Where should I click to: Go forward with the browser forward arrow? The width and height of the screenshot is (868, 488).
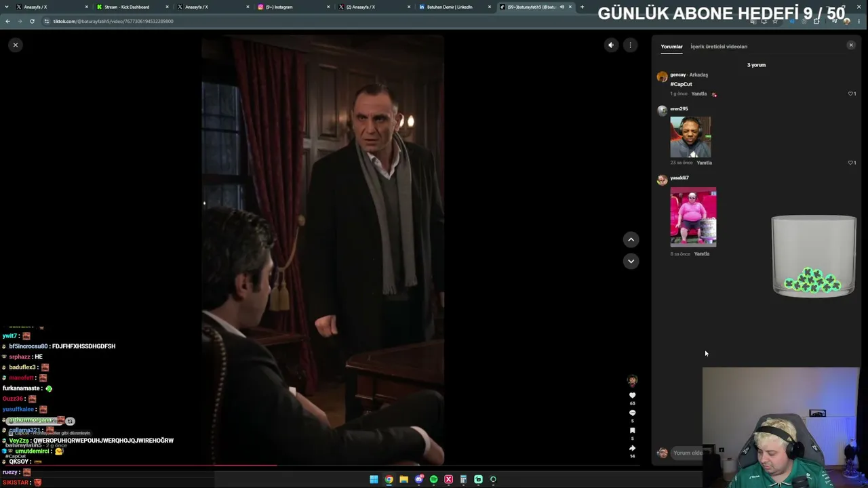(20, 21)
